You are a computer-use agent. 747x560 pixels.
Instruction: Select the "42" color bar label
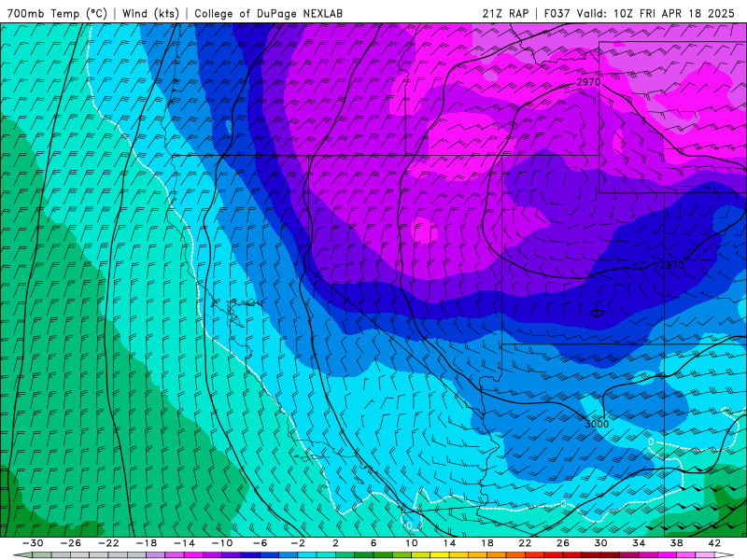[x=714, y=543]
